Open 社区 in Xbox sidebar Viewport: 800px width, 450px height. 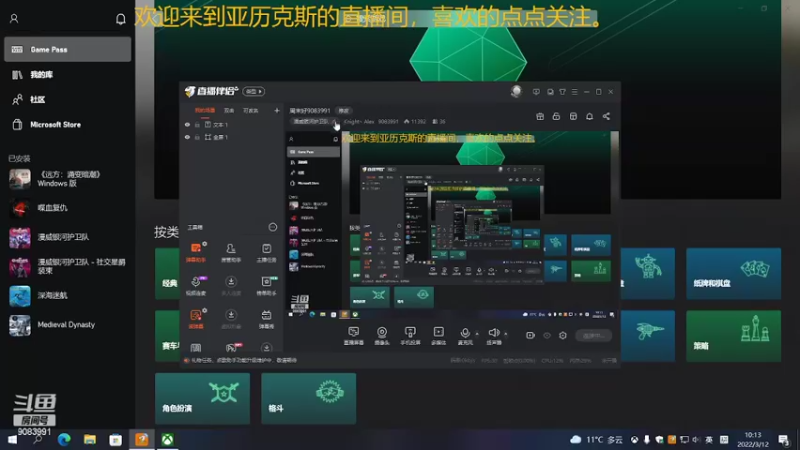tap(67, 99)
